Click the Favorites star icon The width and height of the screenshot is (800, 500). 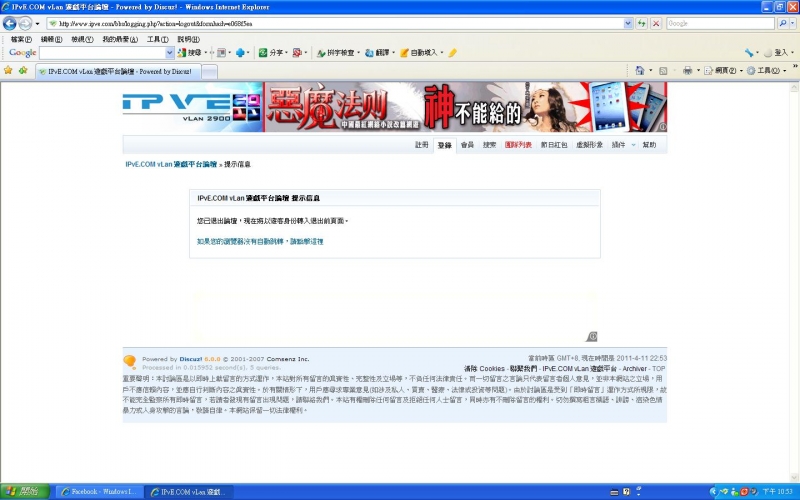click(8, 70)
